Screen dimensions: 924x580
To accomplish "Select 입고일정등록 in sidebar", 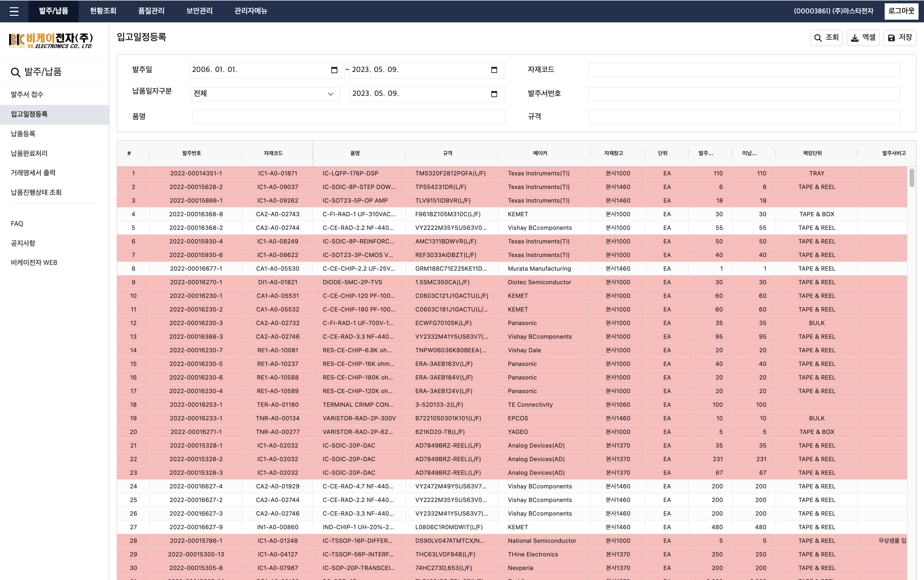I will point(54,114).
